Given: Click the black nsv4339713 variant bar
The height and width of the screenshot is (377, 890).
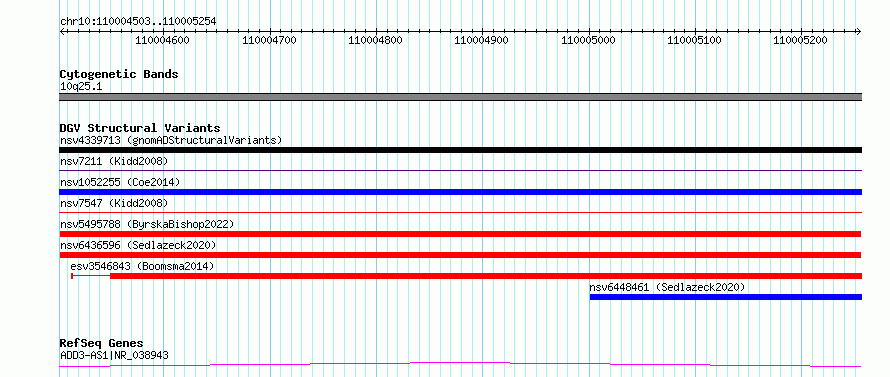Looking at the screenshot, I should click(x=461, y=150).
